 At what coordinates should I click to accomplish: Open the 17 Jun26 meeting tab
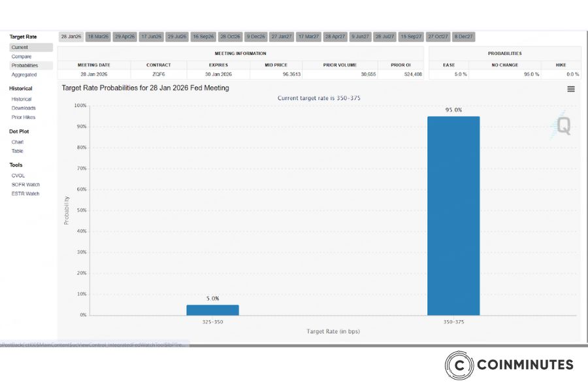151,37
